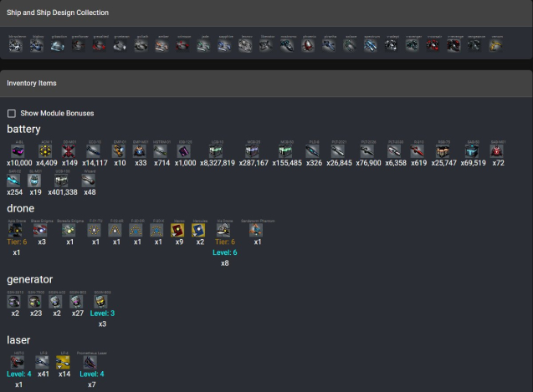The height and width of the screenshot is (392, 533).
Task: Click the Havoc drone design with x9
Action: point(179,230)
